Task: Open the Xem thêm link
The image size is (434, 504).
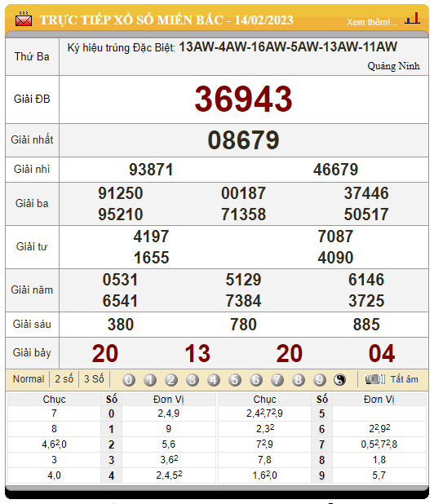Action: point(372,22)
